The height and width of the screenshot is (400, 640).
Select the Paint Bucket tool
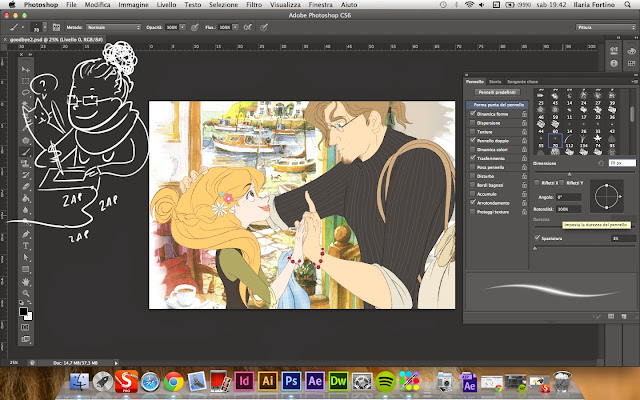[x=26, y=199]
